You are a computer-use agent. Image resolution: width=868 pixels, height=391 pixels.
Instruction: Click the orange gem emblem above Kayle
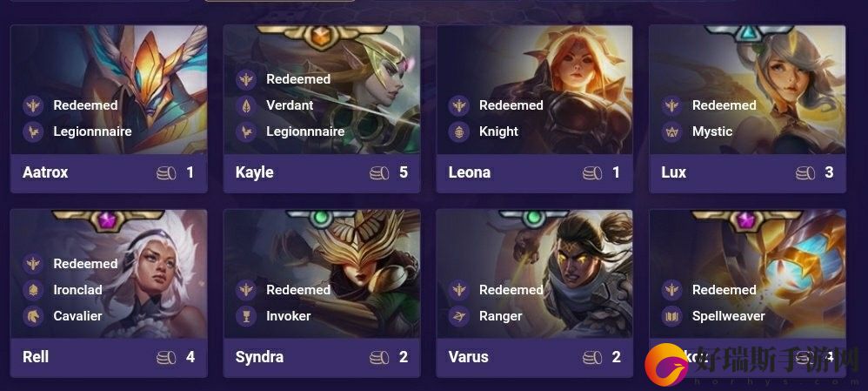(322, 36)
